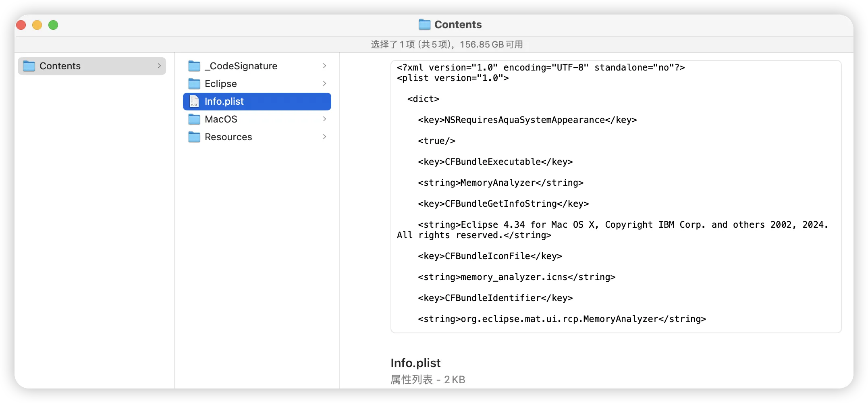Expand the _CodeSignature folder chevron

(324, 66)
